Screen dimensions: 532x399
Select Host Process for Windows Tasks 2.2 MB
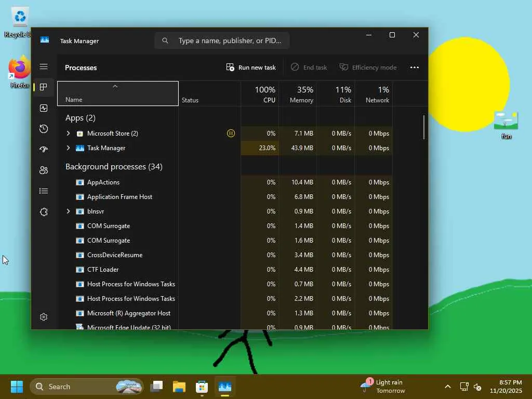[x=225, y=299]
